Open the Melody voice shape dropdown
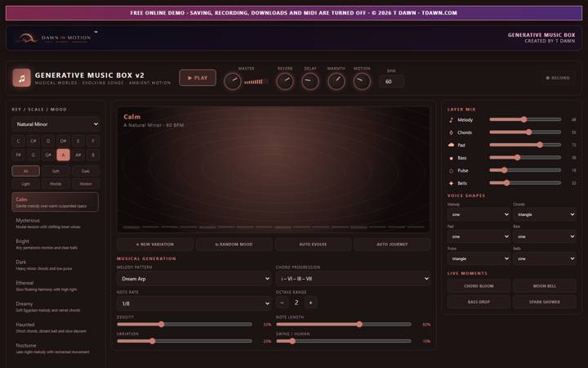Screen dimensions: 588x368 [479, 214]
